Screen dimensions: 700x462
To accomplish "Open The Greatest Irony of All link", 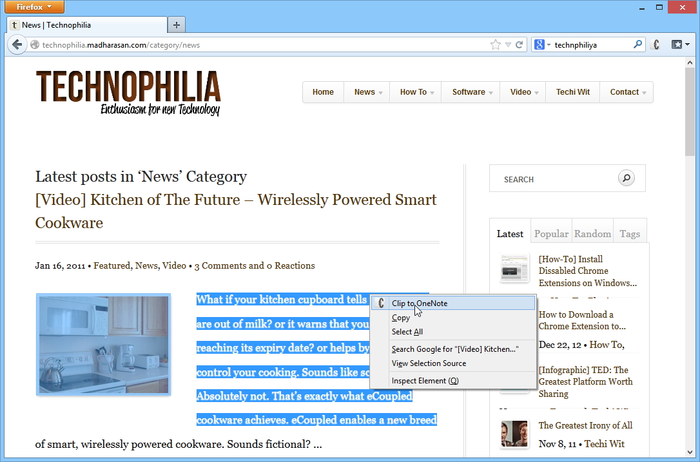I will click(x=585, y=425).
